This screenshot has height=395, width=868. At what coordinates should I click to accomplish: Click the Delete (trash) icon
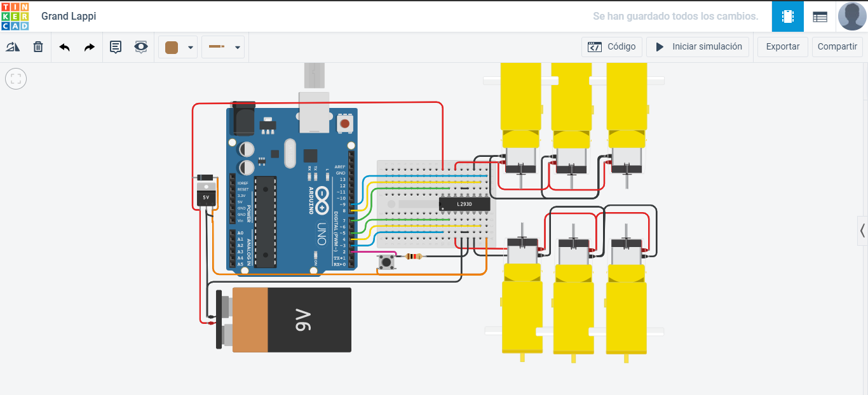tap(37, 47)
